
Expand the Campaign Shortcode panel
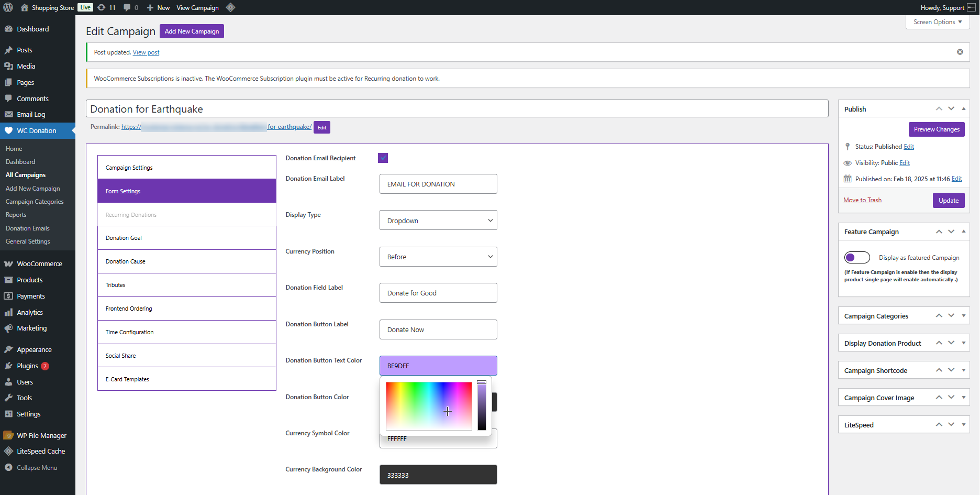[963, 370]
